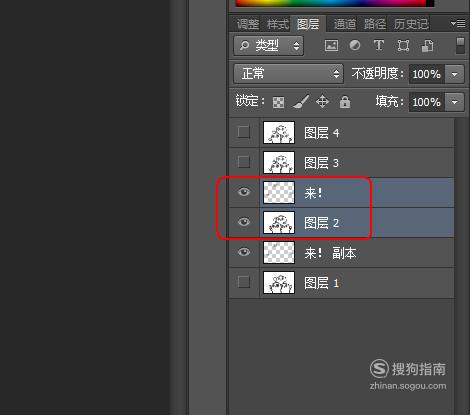
Task: Select layer name 图层 4
Action: [321, 133]
